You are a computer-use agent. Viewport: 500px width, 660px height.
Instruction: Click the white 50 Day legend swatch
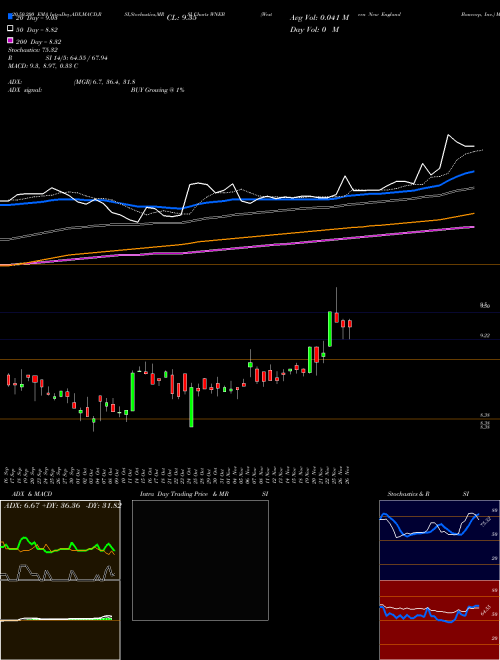[x=10, y=29]
